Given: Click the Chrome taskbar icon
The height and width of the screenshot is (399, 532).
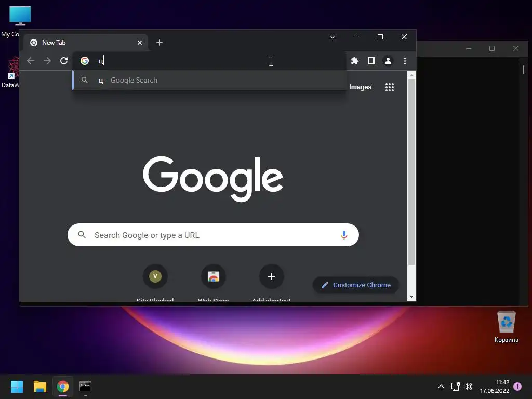Looking at the screenshot, I should pos(63,387).
